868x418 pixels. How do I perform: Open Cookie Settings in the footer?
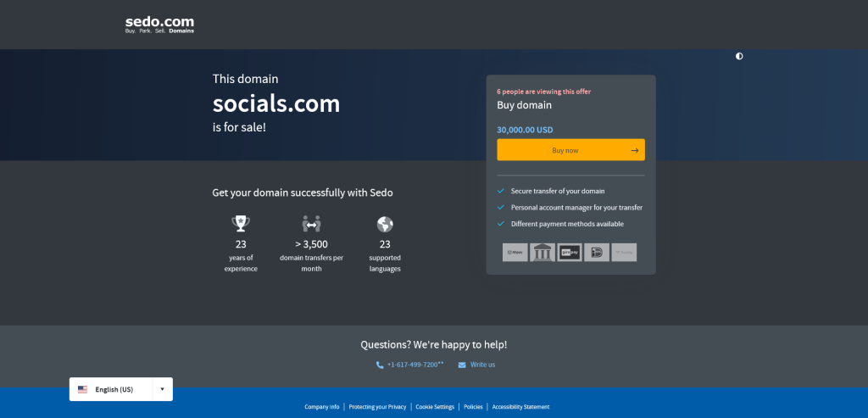click(x=435, y=407)
